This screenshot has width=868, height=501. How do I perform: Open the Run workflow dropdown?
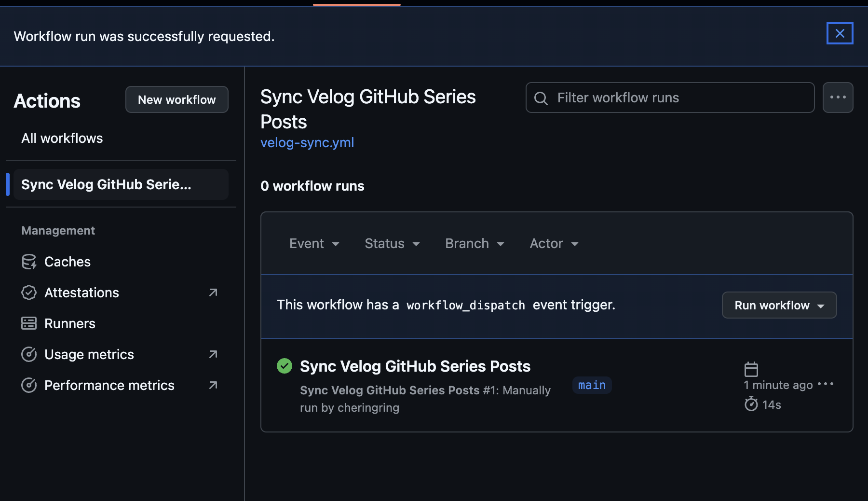click(779, 305)
